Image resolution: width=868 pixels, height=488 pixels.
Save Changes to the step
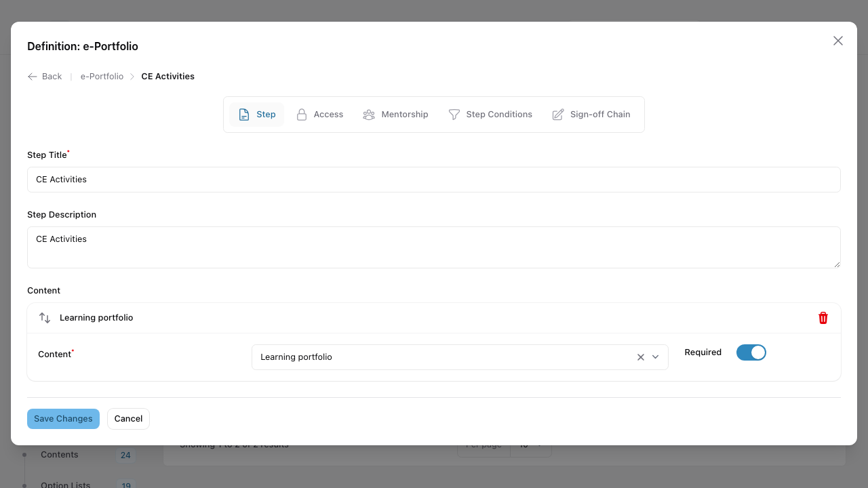[x=63, y=419]
